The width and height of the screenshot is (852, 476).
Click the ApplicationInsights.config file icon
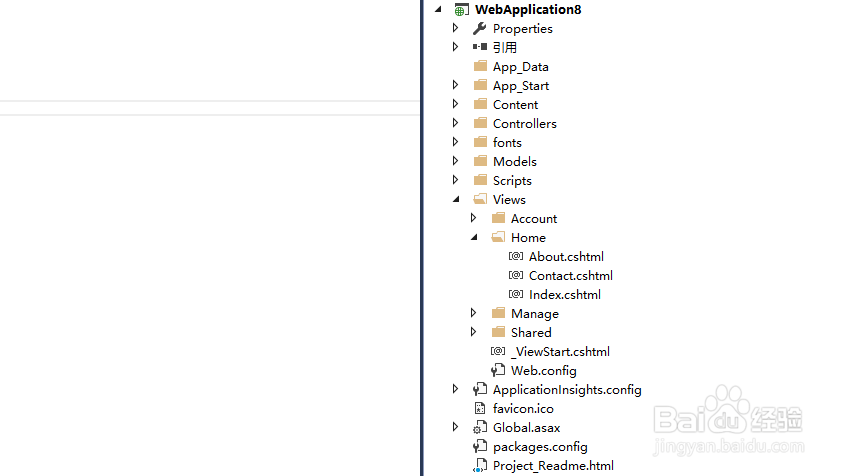click(480, 390)
